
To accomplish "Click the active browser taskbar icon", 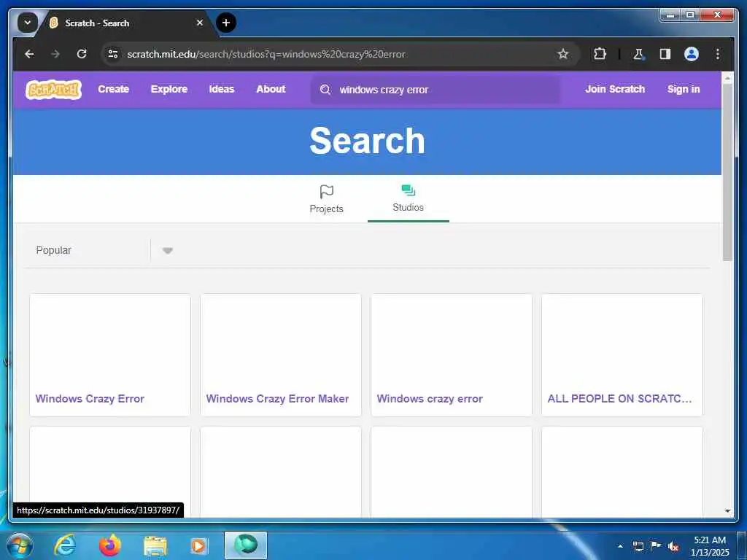I will [x=246, y=545].
